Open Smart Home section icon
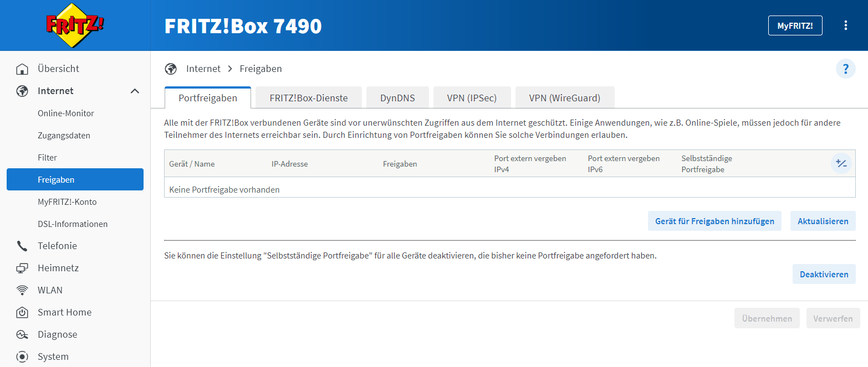 coord(22,312)
